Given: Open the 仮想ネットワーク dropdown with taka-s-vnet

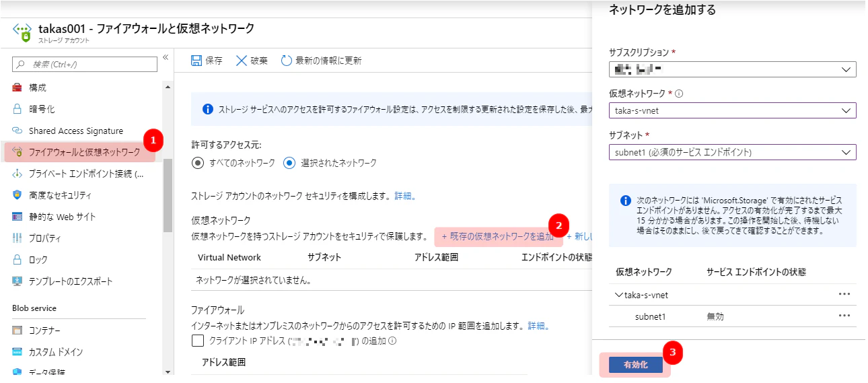Looking at the screenshot, I should click(x=733, y=110).
